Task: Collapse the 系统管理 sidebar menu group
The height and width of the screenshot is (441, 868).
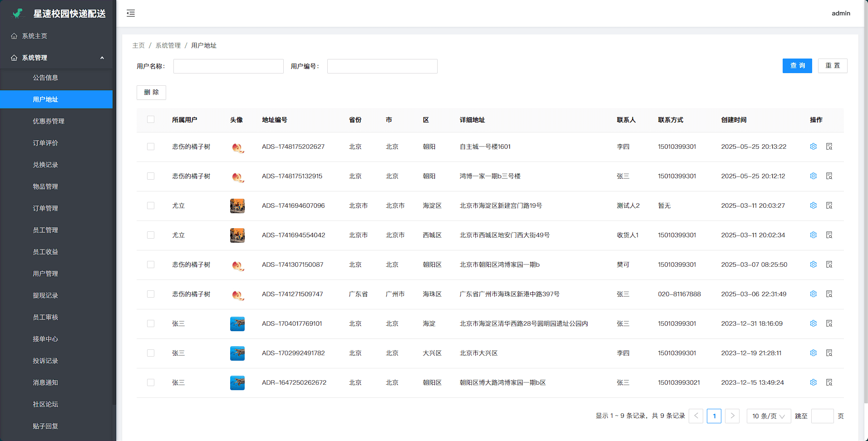Action: pos(102,58)
